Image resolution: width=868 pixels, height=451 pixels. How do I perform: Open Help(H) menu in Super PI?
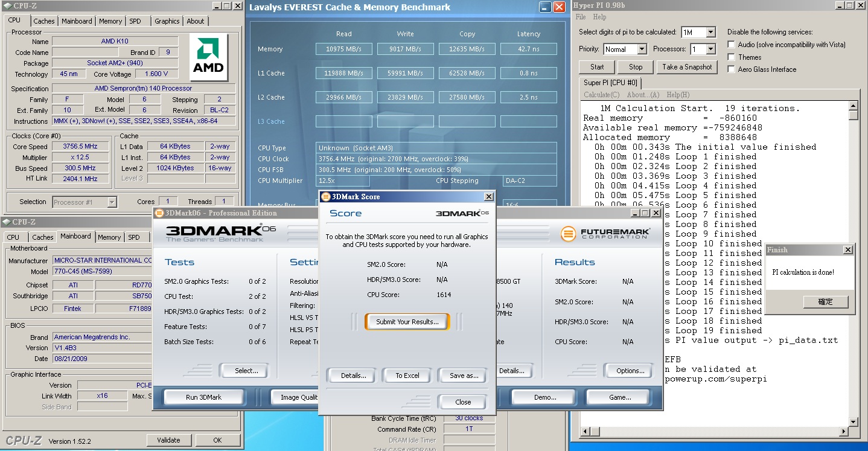coord(678,95)
